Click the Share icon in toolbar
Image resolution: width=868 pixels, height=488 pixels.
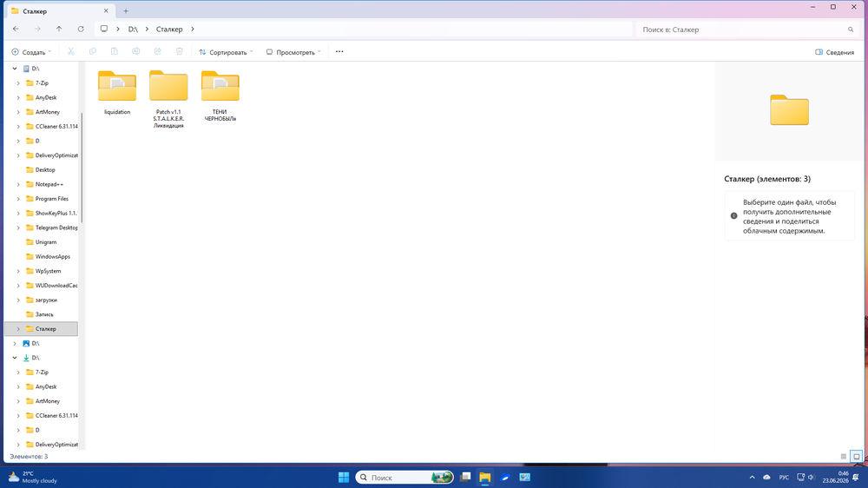[x=158, y=51]
